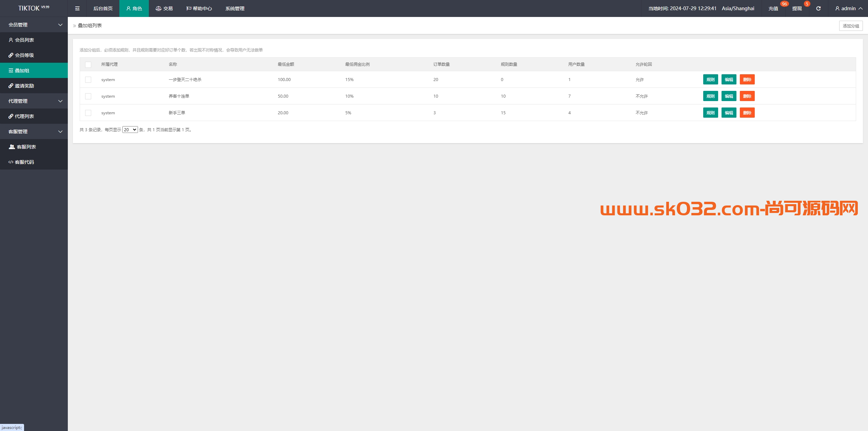Image resolution: width=868 pixels, height=431 pixels.
Task: Click the group name 养客十连单
Action: point(179,96)
